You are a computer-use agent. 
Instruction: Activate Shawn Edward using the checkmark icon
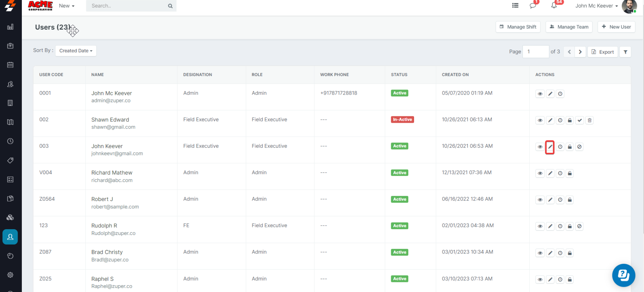click(x=580, y=120)
